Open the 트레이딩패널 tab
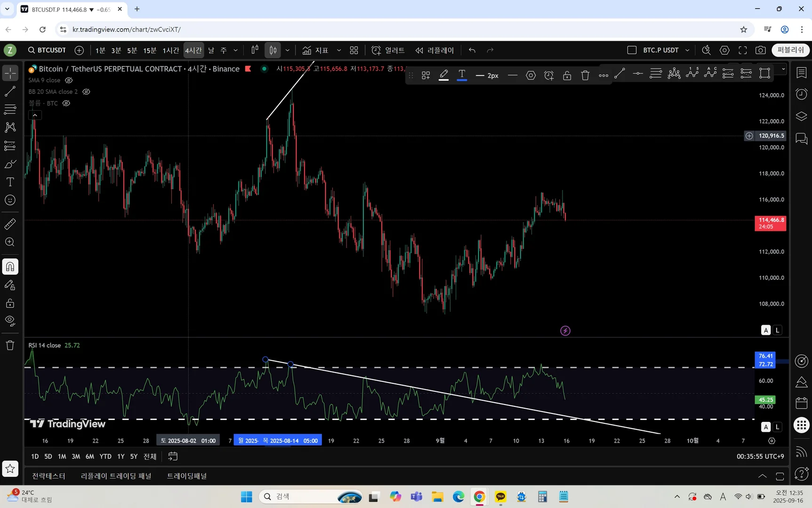Image resolution: width=812 pixels, height=508 pixels. point(187,476)
